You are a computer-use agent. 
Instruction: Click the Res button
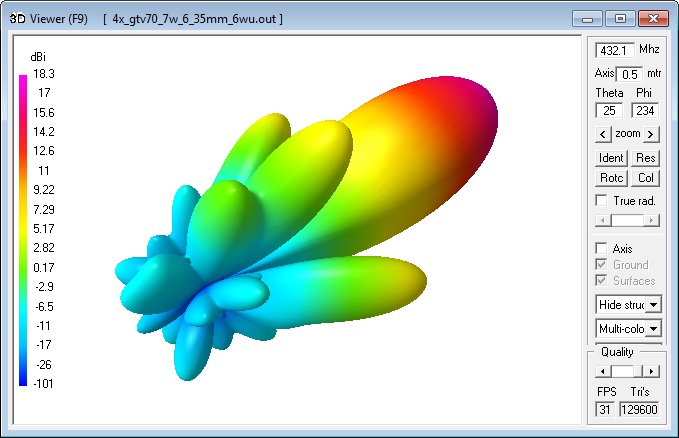645,158
